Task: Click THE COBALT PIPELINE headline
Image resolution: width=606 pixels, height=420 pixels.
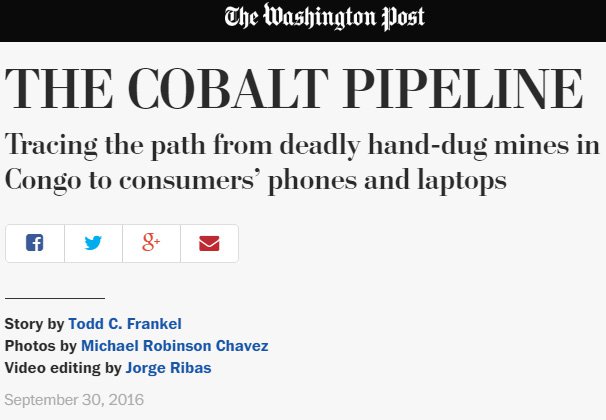Action: [294, 89]
